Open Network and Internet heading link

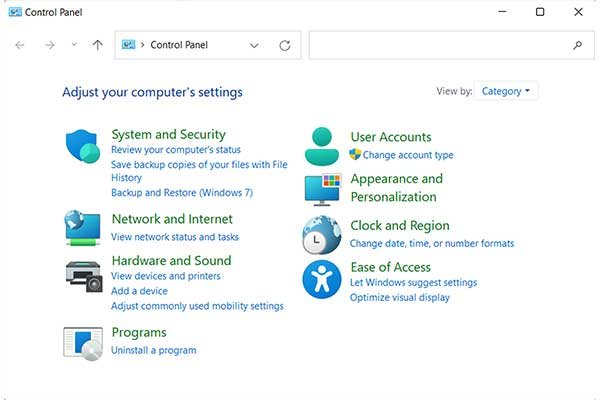[x=172, y=219]
